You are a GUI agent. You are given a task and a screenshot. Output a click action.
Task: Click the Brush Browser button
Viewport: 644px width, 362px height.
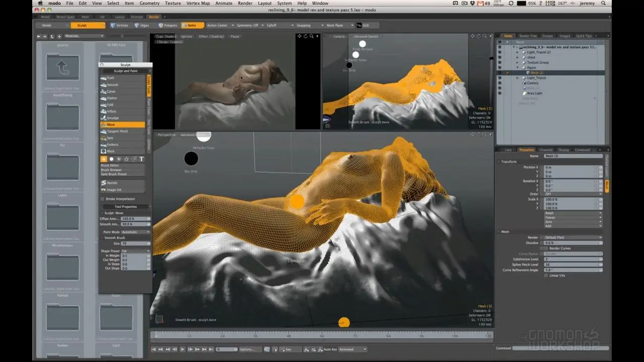[111, 170]
